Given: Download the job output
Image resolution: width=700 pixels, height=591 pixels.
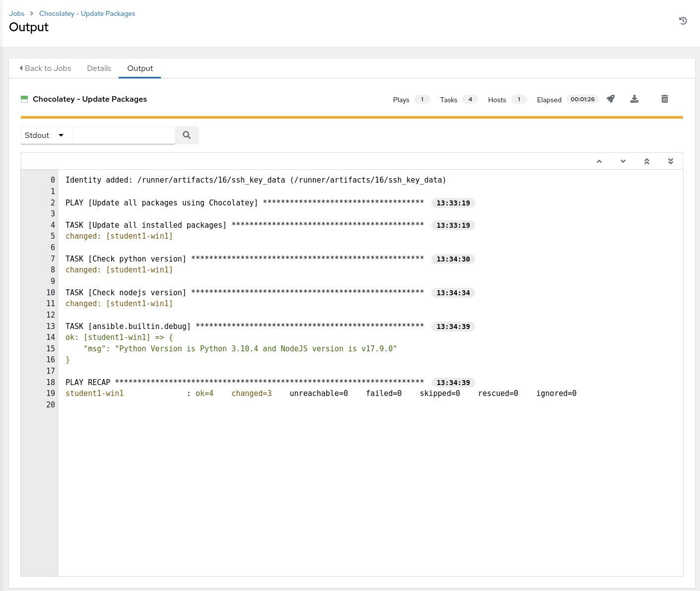Looking at the screenshot, I should (634, 99).
